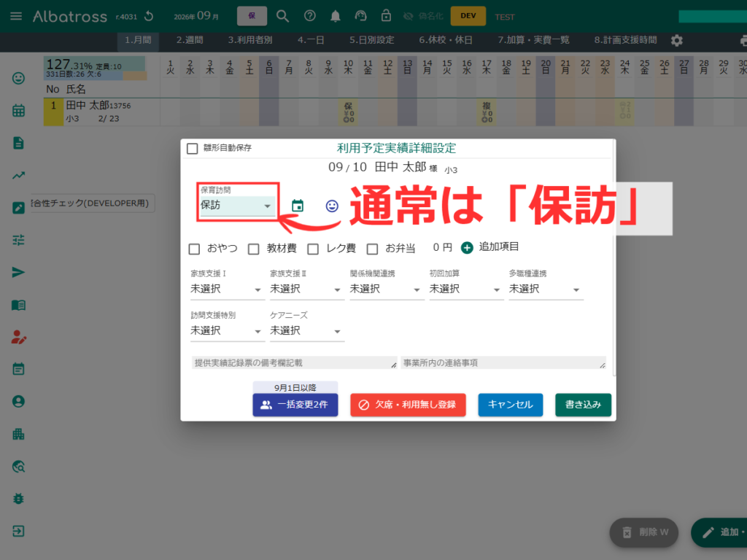Viewport: 747px width, 560px height.
Task: Click the lock icon in top bar
Action: pyautogui.click(x=386, y=16)
